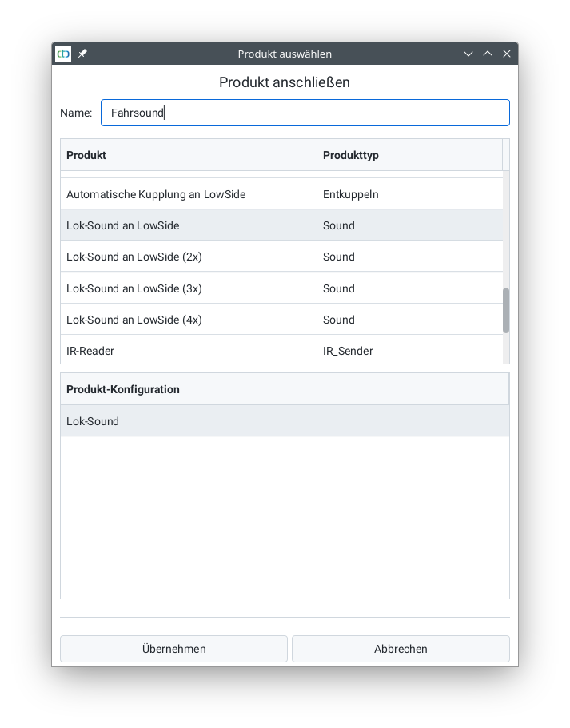Click the Produkt-Konfiguration column header
This screenshot has height=728, width=570.
[284, 389]
